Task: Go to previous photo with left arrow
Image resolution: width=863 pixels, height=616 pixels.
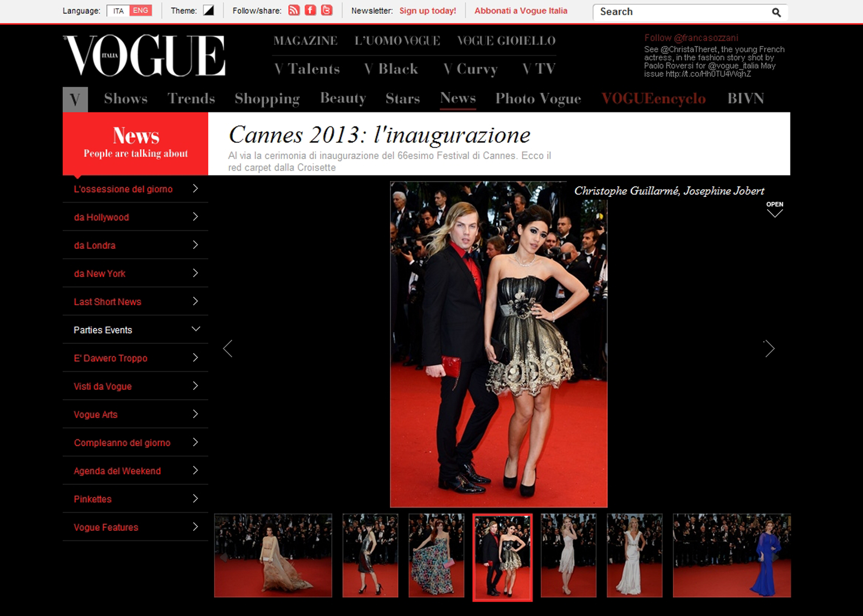Action: click(228, 348)
